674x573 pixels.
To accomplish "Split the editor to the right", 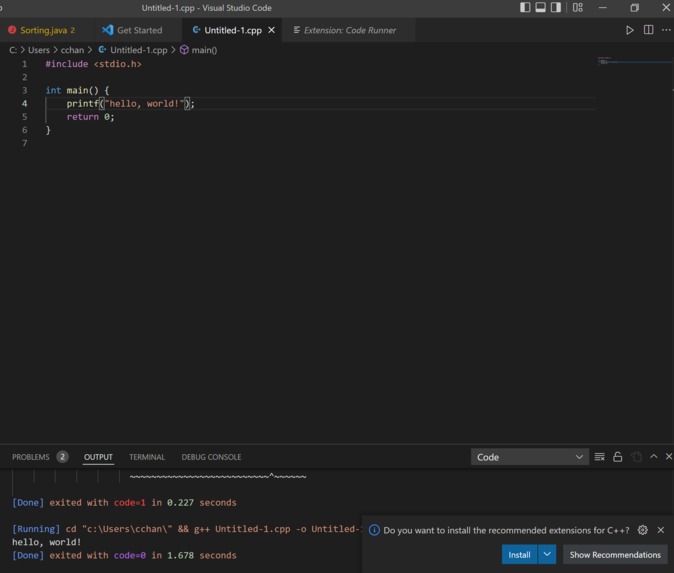I will tap(648, 30).
